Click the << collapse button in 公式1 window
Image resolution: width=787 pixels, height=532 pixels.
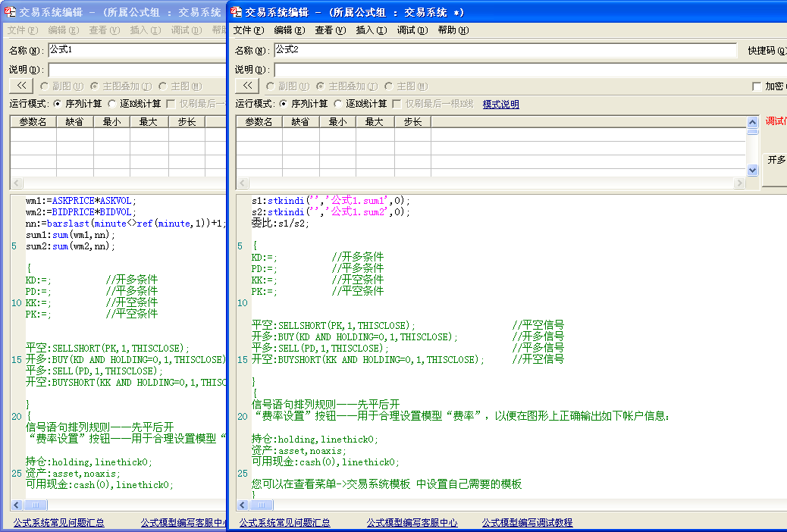pos(21,86)
